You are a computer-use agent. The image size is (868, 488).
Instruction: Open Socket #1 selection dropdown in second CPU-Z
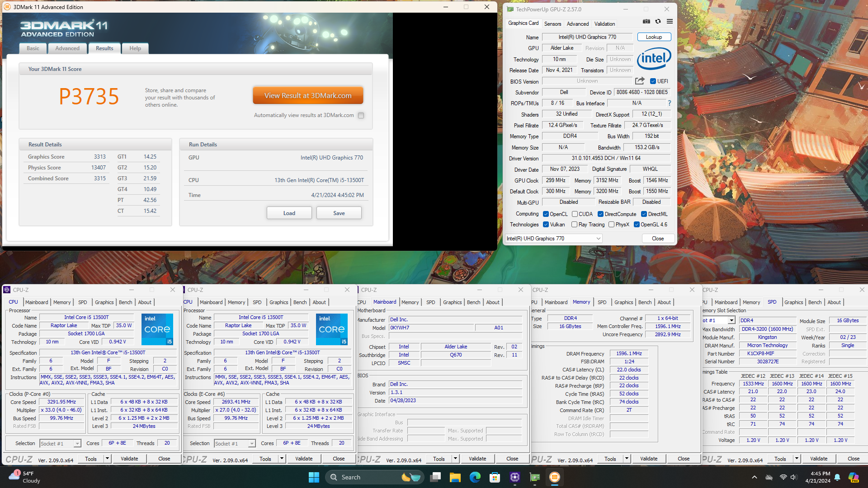pos(235,444)
